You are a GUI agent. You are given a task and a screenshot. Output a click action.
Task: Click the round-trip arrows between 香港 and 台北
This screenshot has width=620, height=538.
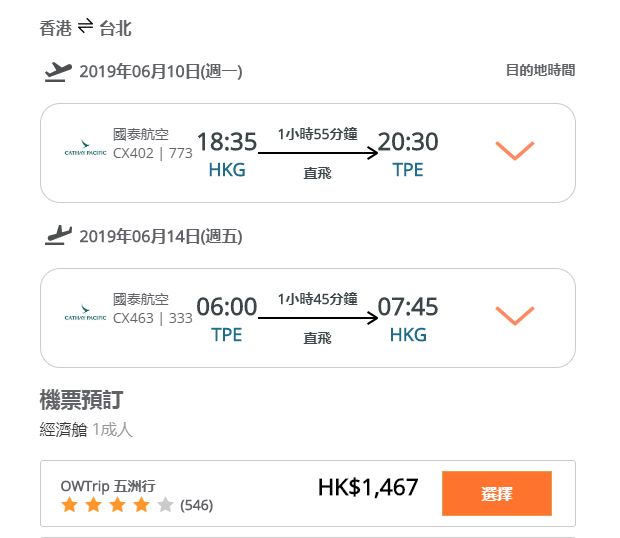[85, 26]
